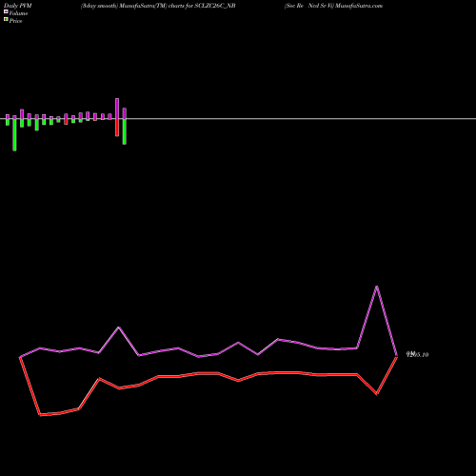Click the 'Daily PVM' title text
Screen dimensions: 476x476
tap(18, 6)
